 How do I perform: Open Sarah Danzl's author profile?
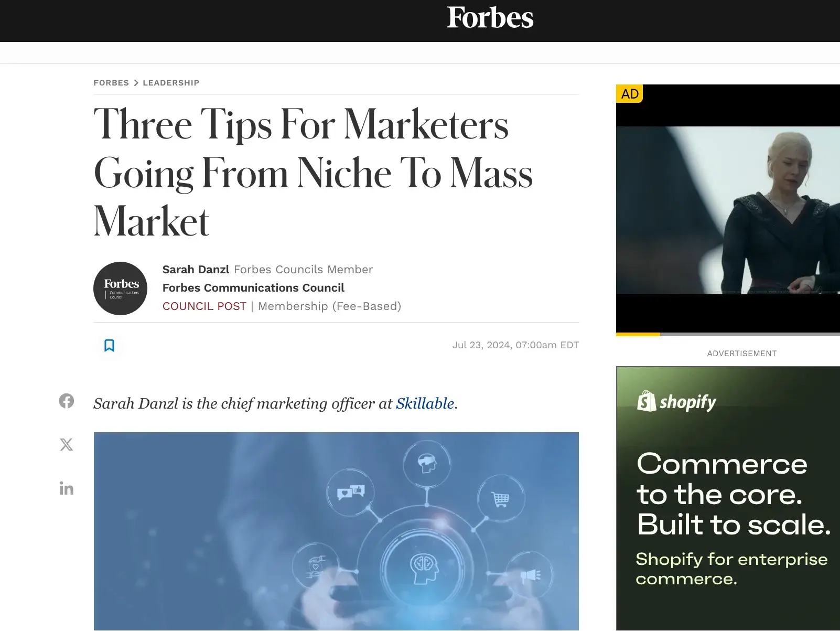(196, 270)
